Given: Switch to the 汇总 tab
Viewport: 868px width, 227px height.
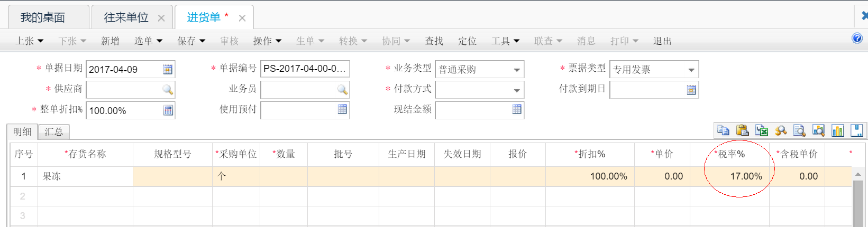Looking at the screenshot, I should coord(54,132).
